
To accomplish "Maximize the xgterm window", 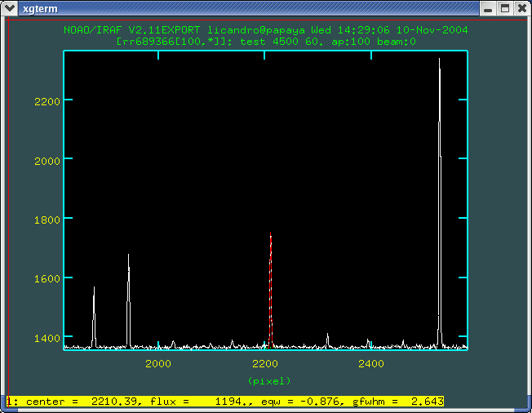I will point(504,8).
